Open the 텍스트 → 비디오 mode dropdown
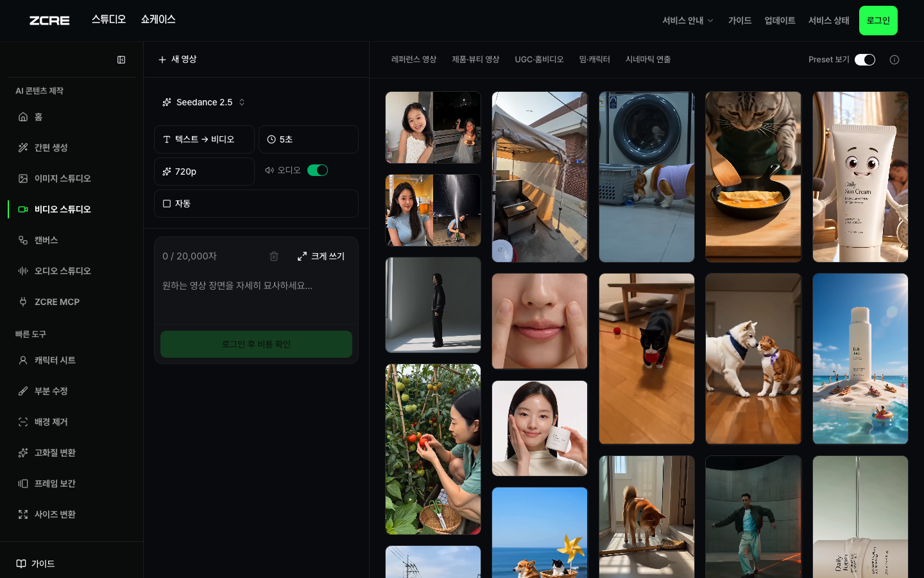The image size is (924, 578). pos(204,139)
